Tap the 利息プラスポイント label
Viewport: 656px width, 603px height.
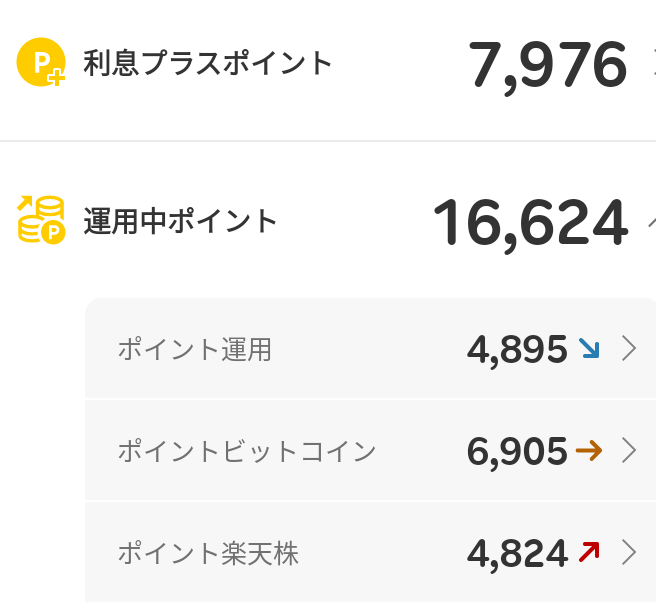[x=207, y=63]
